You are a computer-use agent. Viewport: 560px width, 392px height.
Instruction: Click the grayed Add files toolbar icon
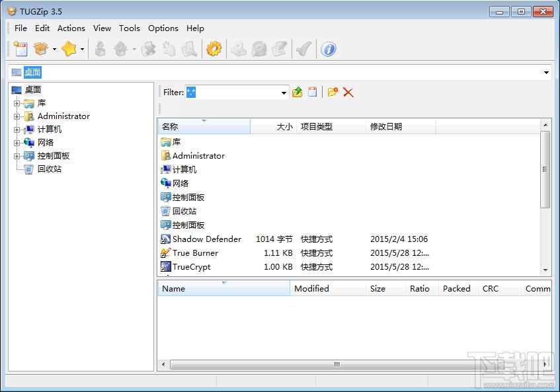100,49
